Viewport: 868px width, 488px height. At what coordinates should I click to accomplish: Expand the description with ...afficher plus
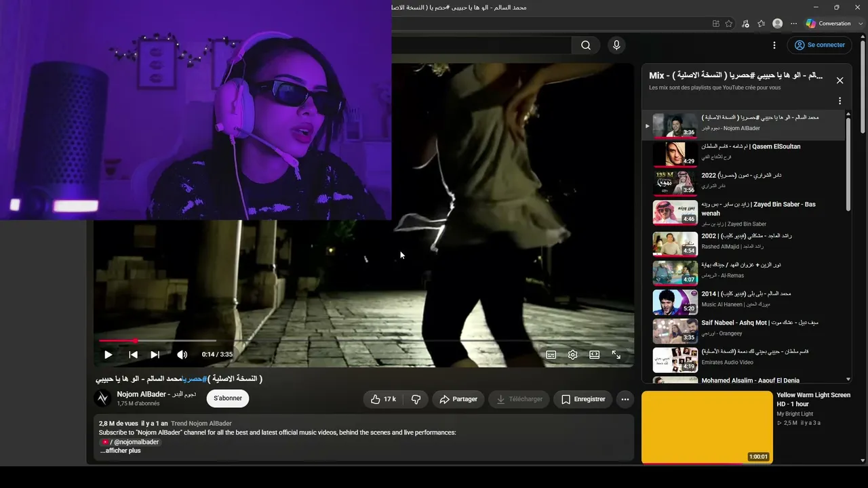pos(121,451)
